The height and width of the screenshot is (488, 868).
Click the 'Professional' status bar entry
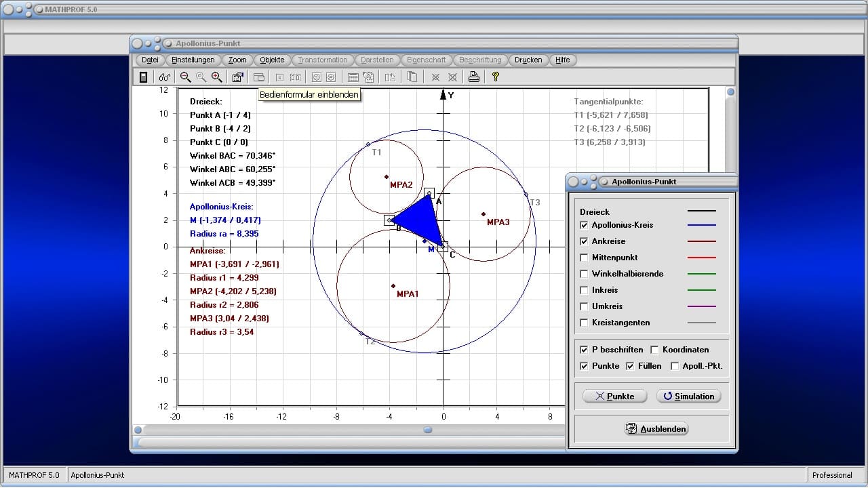click(832, 475)
